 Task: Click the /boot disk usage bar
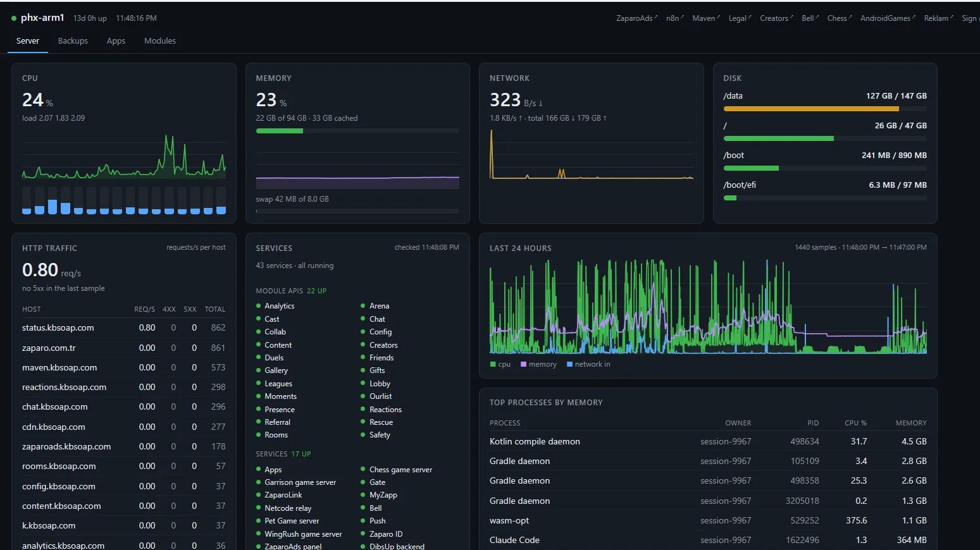[825, 168]
